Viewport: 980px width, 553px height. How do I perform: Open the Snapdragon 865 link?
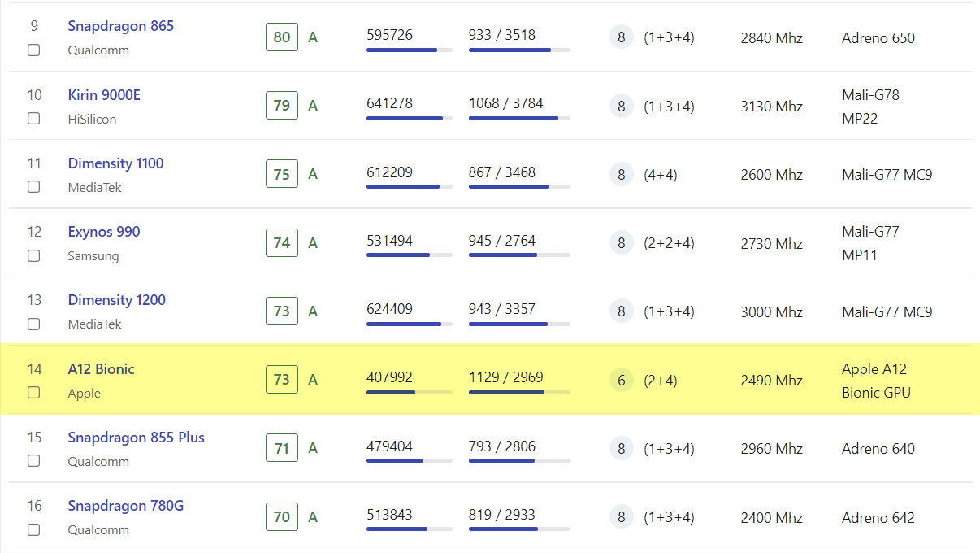point(121,26)
